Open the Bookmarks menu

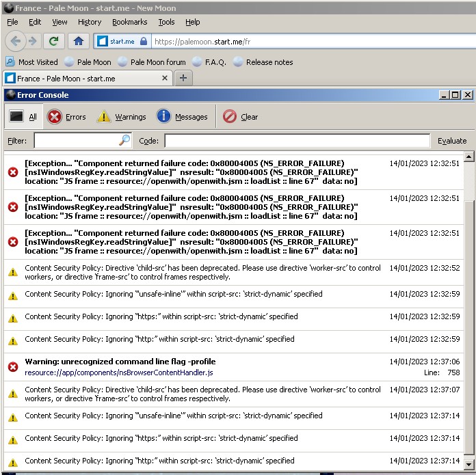(x=129, y=22)
